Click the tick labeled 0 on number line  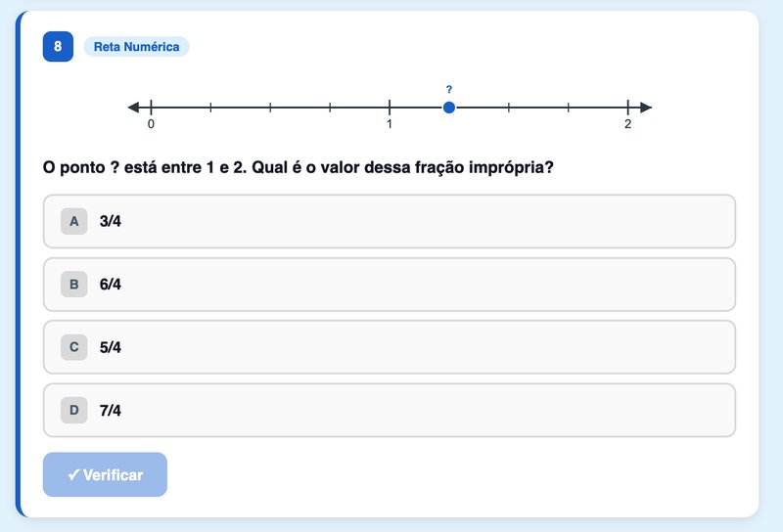pyautogui.click(x=151, y=108)
